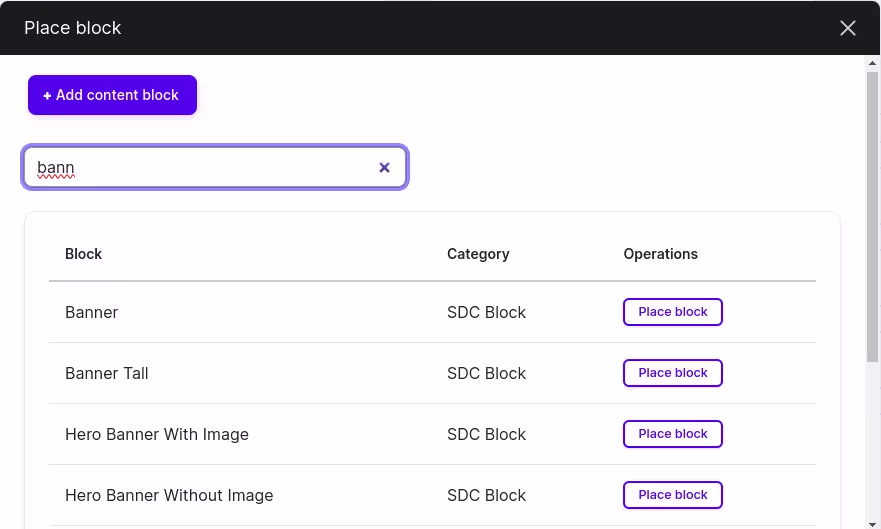Image resolution: width=881 pixels, height=529 pixels.
Task: Click the Place block dialog title
Action: pos(72,28)
